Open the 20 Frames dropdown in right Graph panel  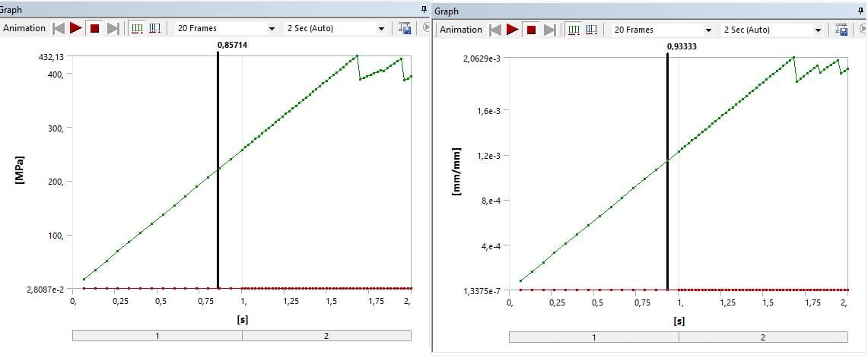[x=663, y=30]
